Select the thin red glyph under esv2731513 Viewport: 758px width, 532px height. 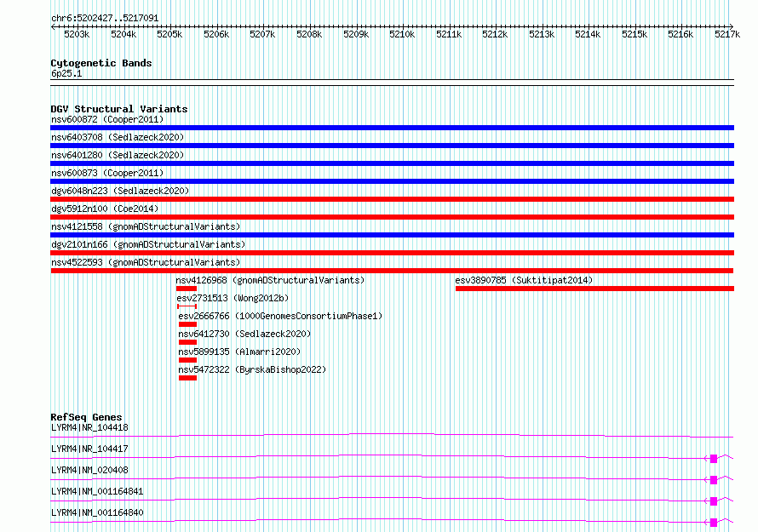tap(187, 306)
